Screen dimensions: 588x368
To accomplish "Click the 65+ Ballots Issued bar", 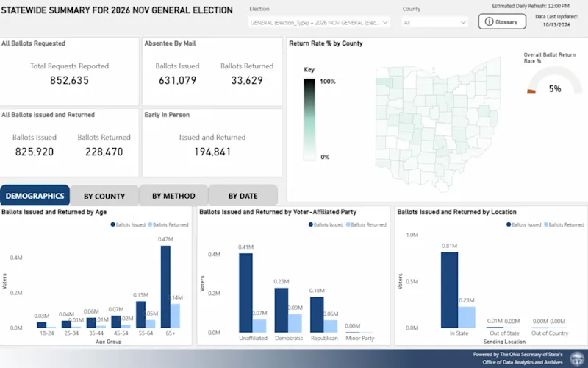I will (x=165, y=287).
